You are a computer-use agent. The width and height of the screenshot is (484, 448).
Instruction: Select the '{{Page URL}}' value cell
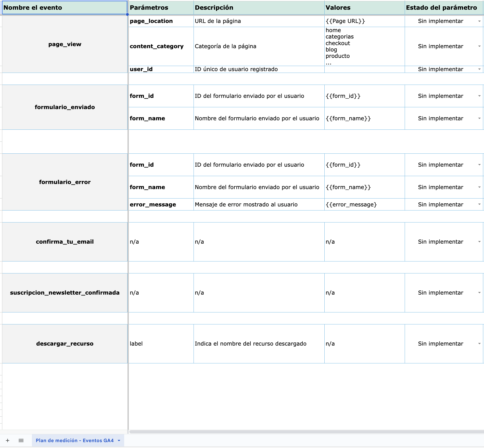[x=365, y=21]
